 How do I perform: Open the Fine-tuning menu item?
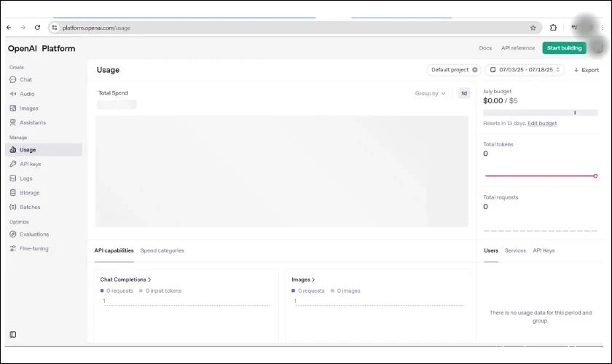tap(44, 248)
